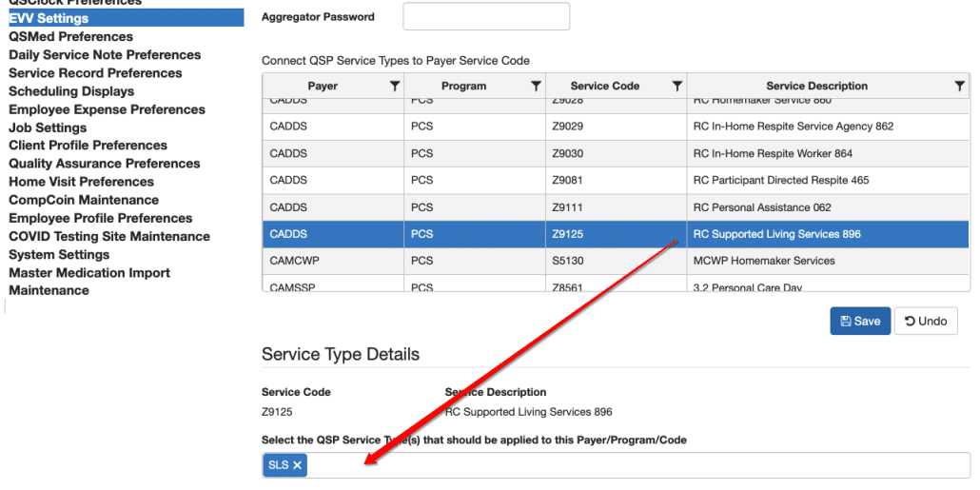Click the Z9030 service code cell
This screenshot has width=980, height=490.
click(x=616, y=153)
